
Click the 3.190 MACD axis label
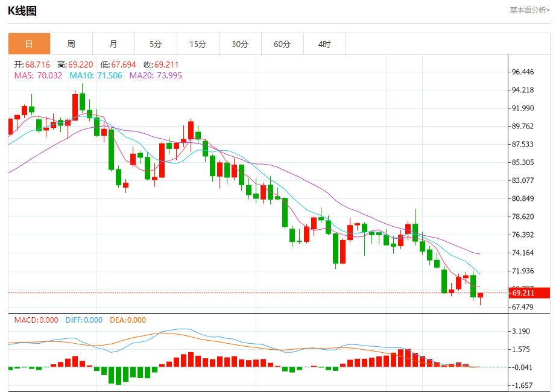521,331
